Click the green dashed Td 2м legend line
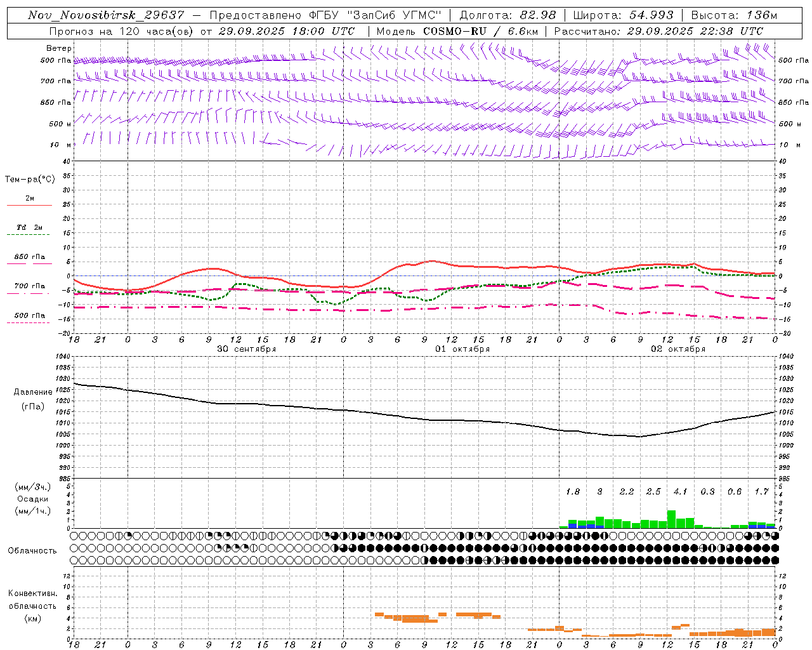This screenshot has width=812, height=650. pyautogui.click(x=29, y=234)
